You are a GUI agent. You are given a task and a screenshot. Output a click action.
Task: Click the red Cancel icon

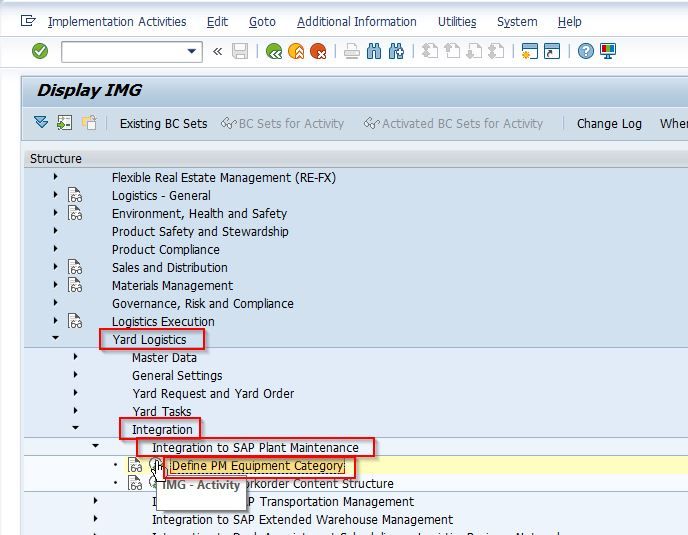[318, 51]
